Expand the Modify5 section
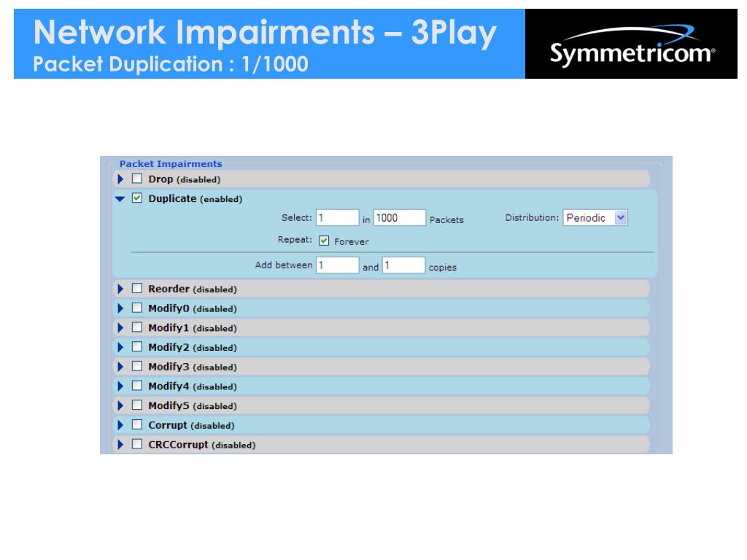The height and width of the screenshot is (560, 747). [x=120, y=405]
